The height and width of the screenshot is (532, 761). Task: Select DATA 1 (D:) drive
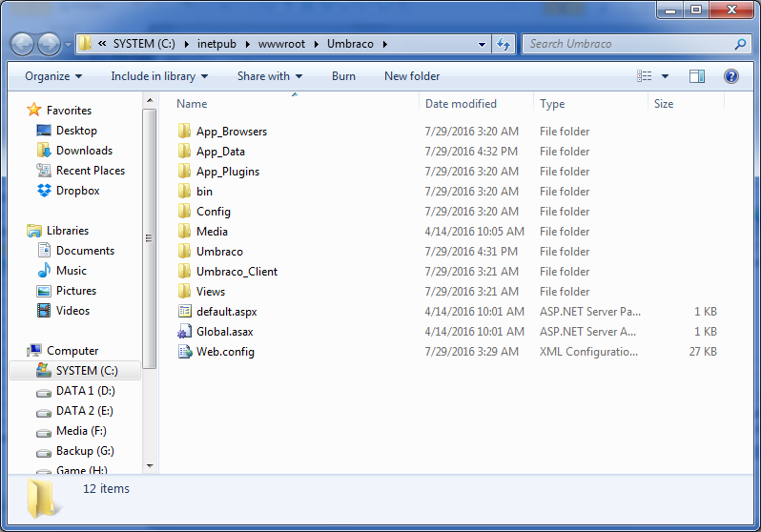coord(85,391)
